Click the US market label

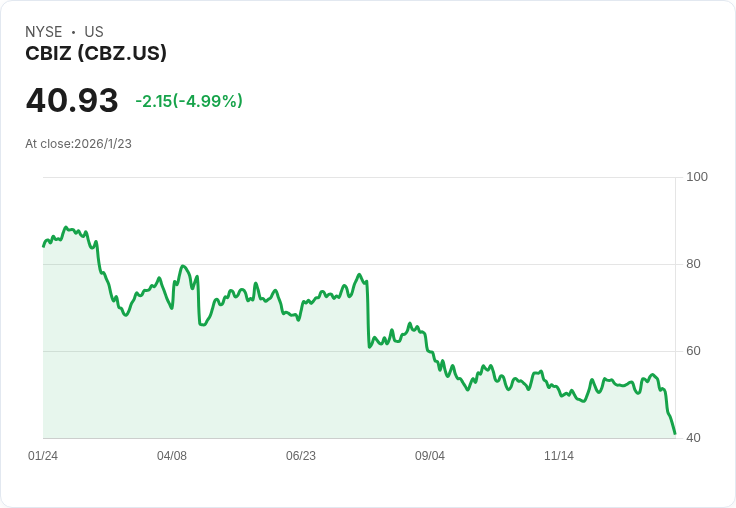click(94, 32)
